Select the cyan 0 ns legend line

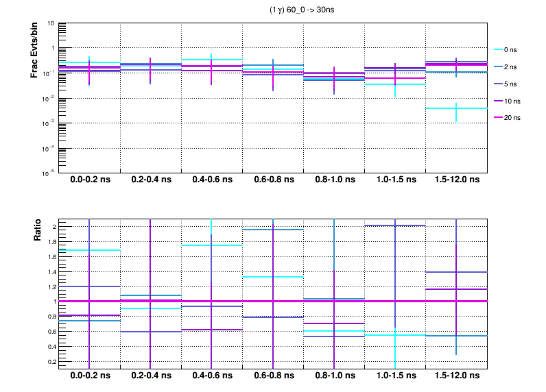[x=498, y=49]
